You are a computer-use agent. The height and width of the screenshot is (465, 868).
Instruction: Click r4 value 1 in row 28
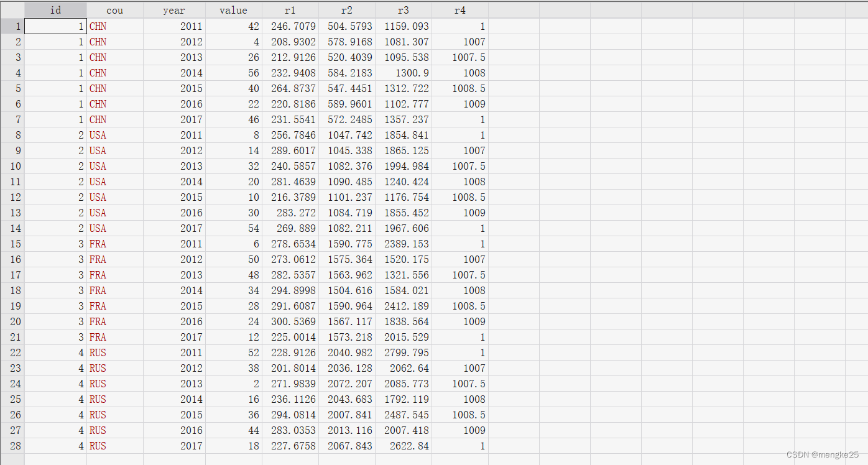tap(460, 446)
